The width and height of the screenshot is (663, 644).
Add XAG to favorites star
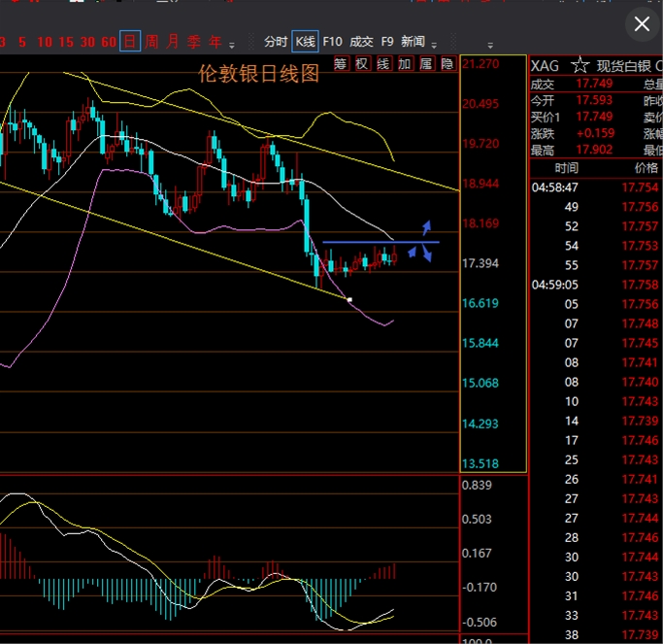(x=580, y=65)
